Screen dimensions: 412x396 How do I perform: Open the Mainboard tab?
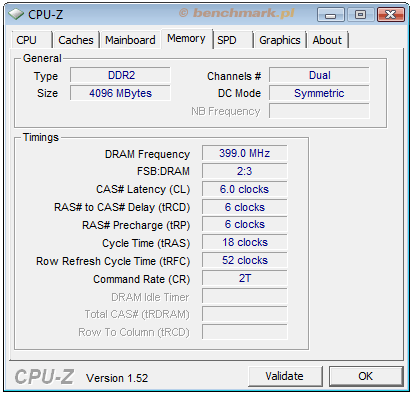pos(130,40)
